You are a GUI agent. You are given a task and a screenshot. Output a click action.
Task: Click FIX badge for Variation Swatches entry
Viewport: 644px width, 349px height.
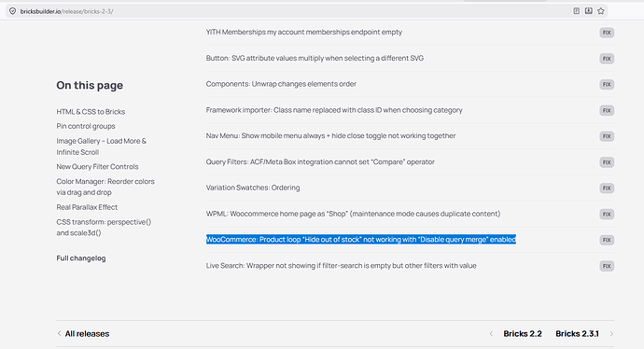[607, 188]
